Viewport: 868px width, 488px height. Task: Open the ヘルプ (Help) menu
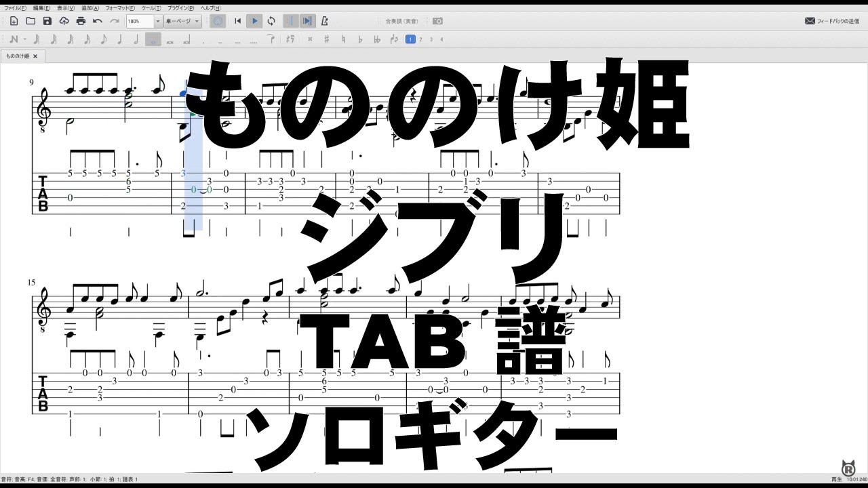point(211,8)
